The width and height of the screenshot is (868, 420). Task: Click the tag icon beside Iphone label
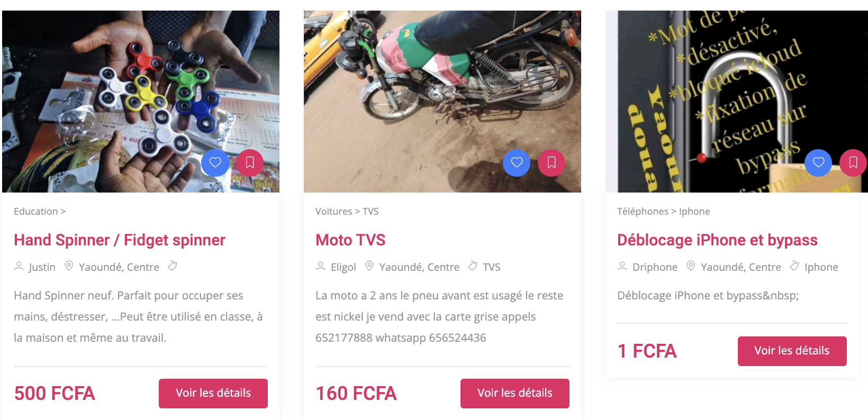point(794,266)
